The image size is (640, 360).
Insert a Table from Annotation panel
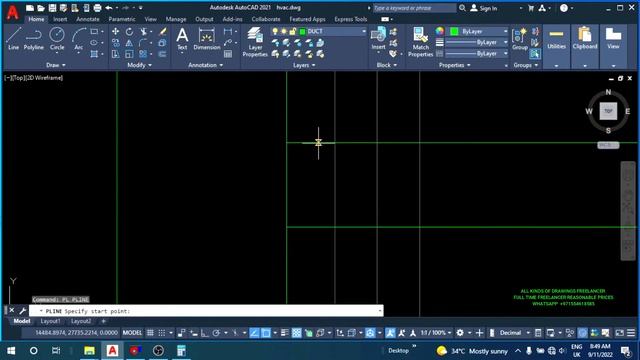tap(228, 54)
